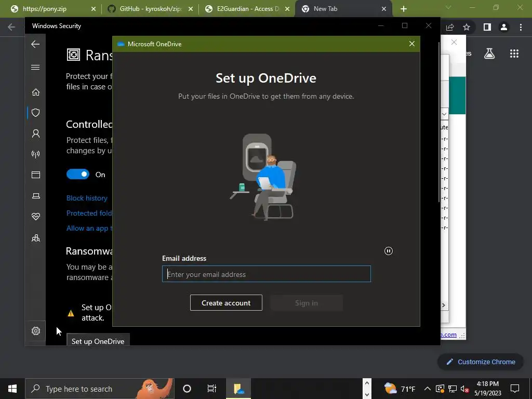Click the disabled Sign in button
This screenshot has width=532, height=399.
pos(307,303)
